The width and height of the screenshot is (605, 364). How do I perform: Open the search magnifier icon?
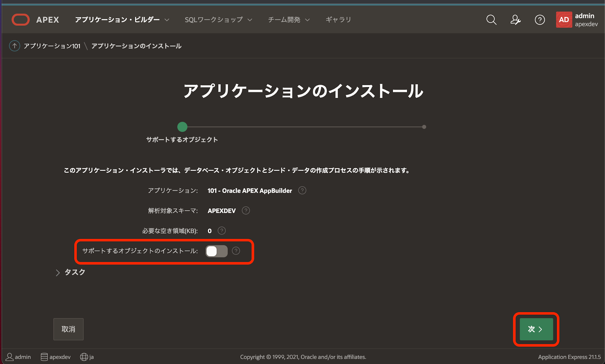pos(491,20)
